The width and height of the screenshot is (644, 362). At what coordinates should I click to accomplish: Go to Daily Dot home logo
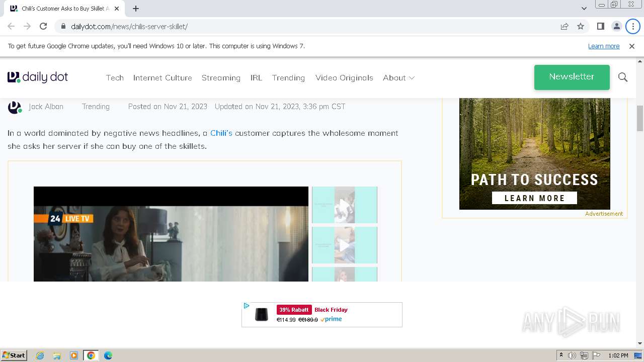click(x=38, y=77)
